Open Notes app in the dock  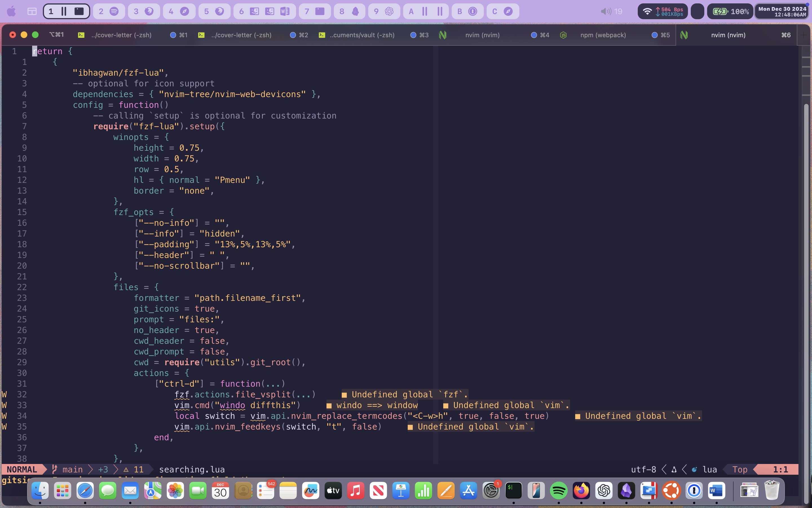[288, 491]
